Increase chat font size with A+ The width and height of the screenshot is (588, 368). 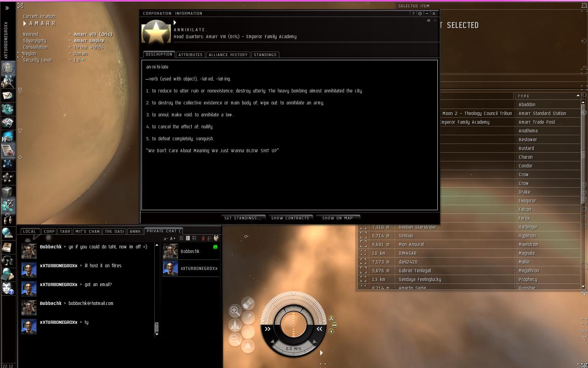[x=173, y=238]
